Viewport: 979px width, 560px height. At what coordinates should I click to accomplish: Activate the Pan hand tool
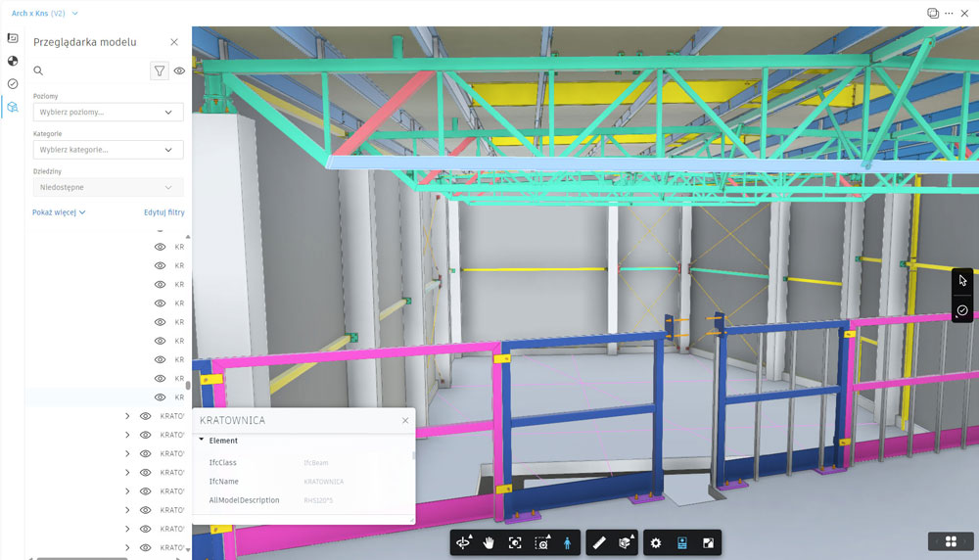[x=489, y=542]
